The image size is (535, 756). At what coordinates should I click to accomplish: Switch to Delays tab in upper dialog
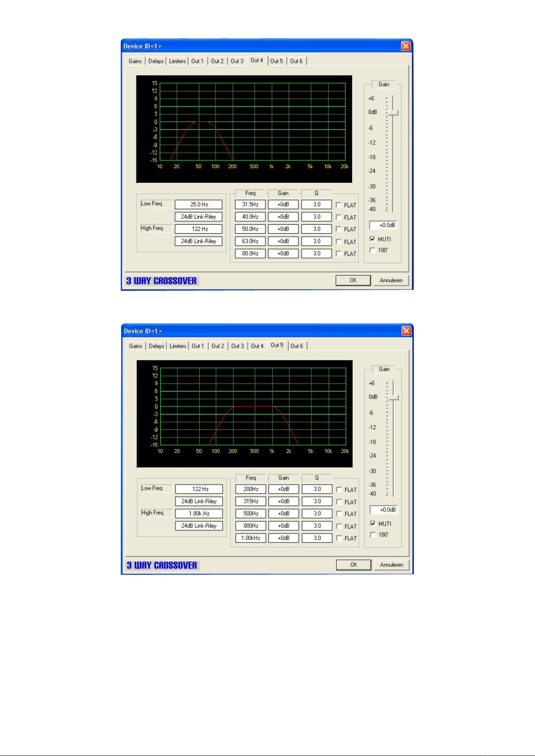point(156,61)
